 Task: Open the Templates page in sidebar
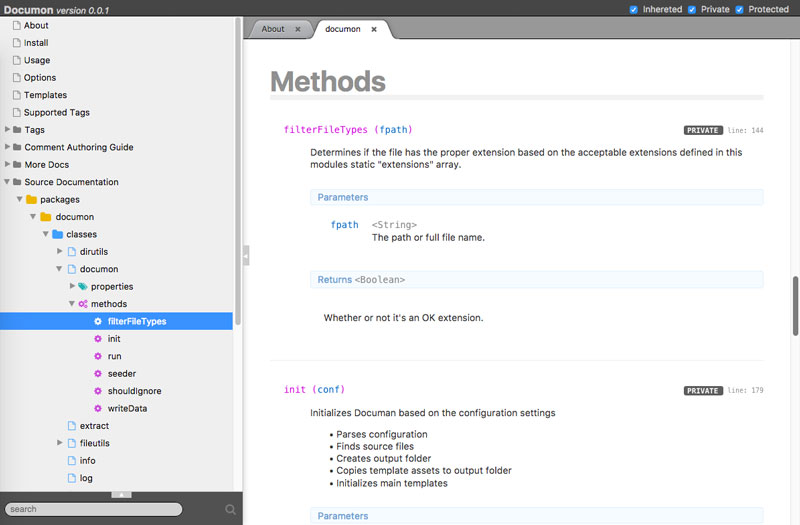(45, 95)
